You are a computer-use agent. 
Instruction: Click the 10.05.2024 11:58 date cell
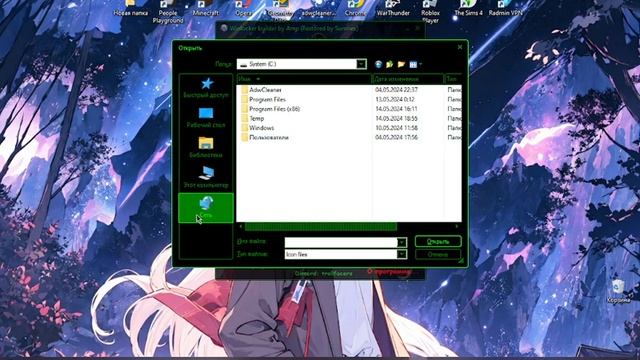click(396, 128)
